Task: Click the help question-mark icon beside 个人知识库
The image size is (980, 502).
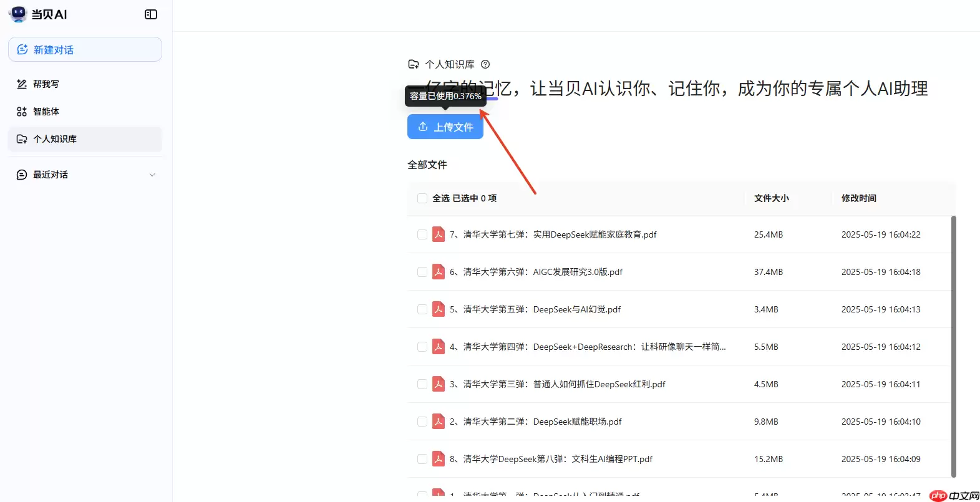Action: 485,64
